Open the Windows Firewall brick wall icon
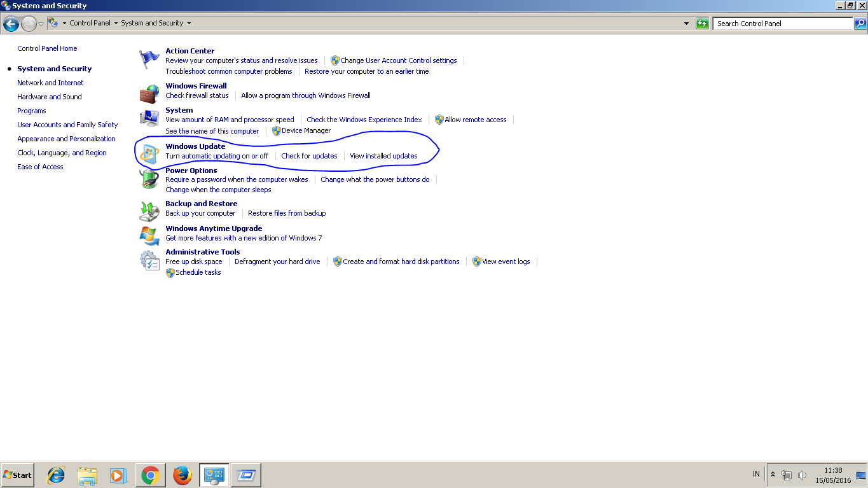 [149, 94]
